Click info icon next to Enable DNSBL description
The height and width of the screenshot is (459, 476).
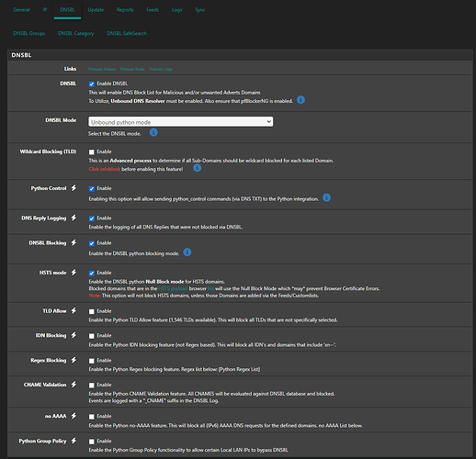click(x=300, y=100)
